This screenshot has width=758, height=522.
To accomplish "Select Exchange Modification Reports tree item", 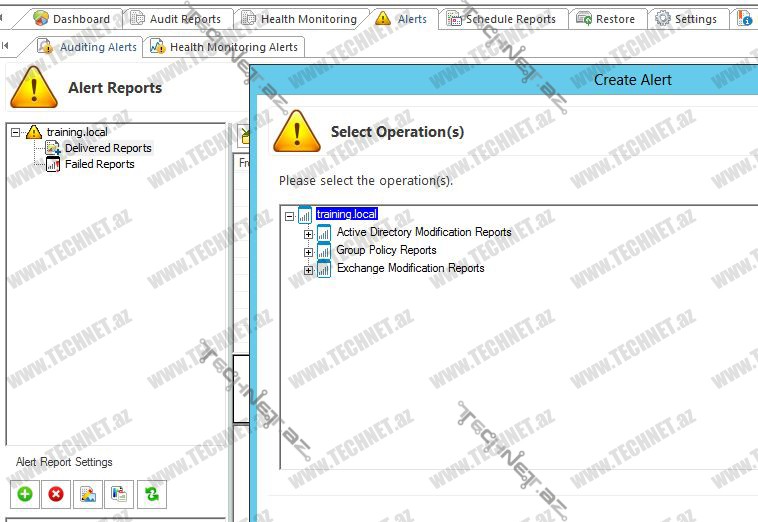I will point(410,268).
